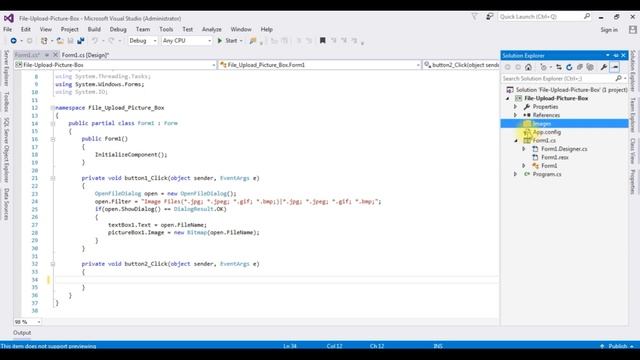This screenshot has height=360, width=640.
Task: Click the Save All toolbar icon
Action: (81, 41)
